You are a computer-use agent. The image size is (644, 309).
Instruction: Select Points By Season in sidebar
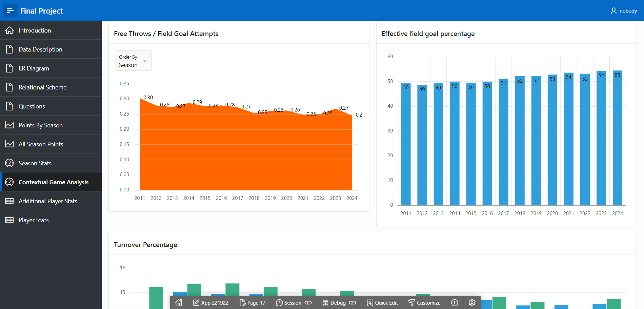point(41,125)
